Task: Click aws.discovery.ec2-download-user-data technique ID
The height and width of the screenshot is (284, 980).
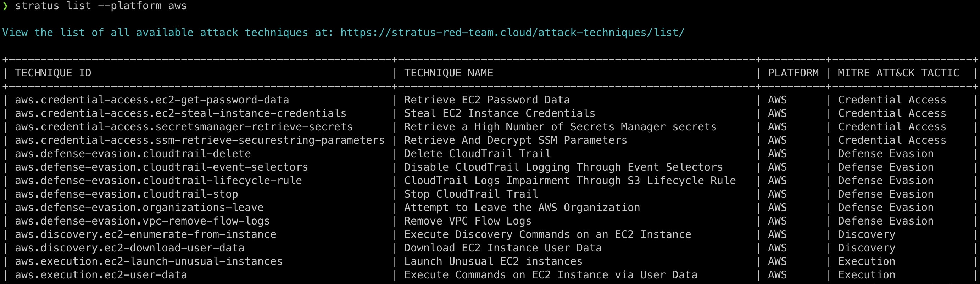Action: point(130,248)
